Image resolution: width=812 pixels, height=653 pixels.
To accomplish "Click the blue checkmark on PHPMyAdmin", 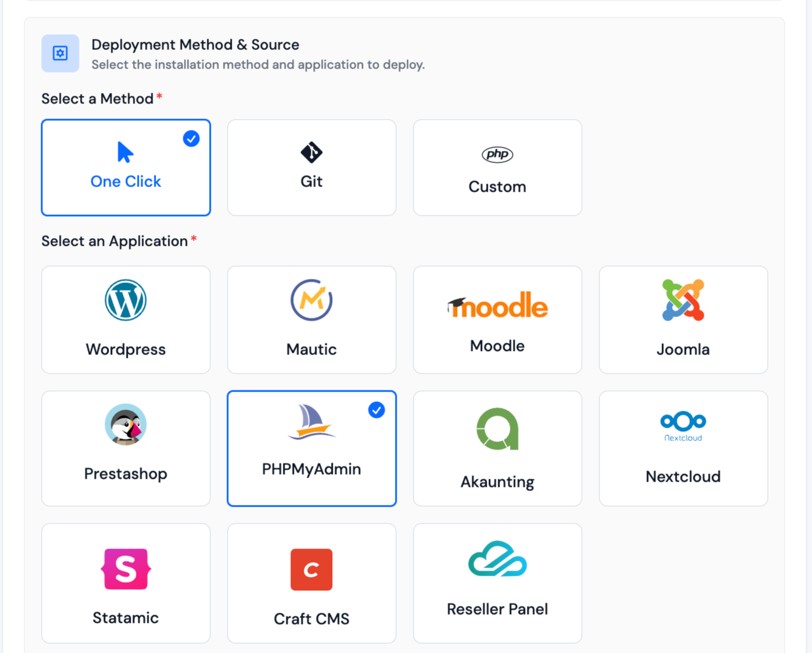I will click(x=376, y=410).
